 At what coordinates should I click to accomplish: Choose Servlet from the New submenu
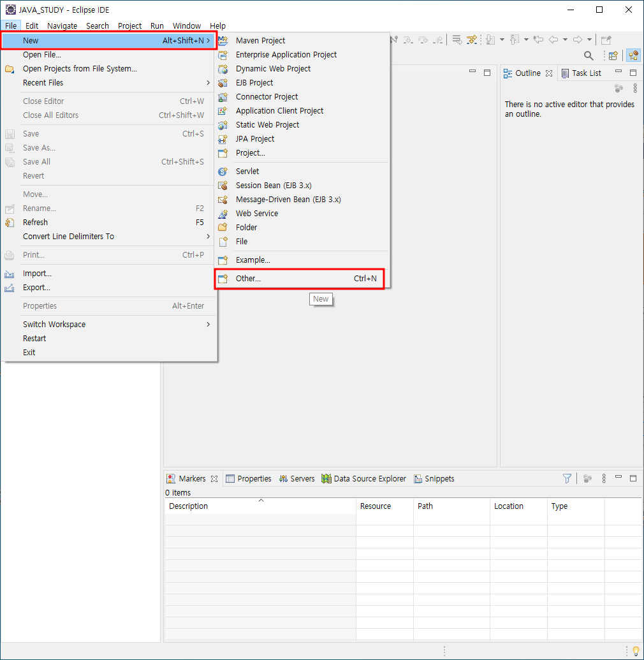tap(302, 172)
